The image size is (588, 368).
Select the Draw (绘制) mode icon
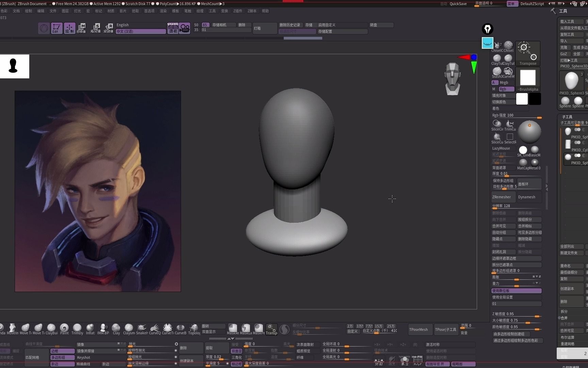(69, 28)
